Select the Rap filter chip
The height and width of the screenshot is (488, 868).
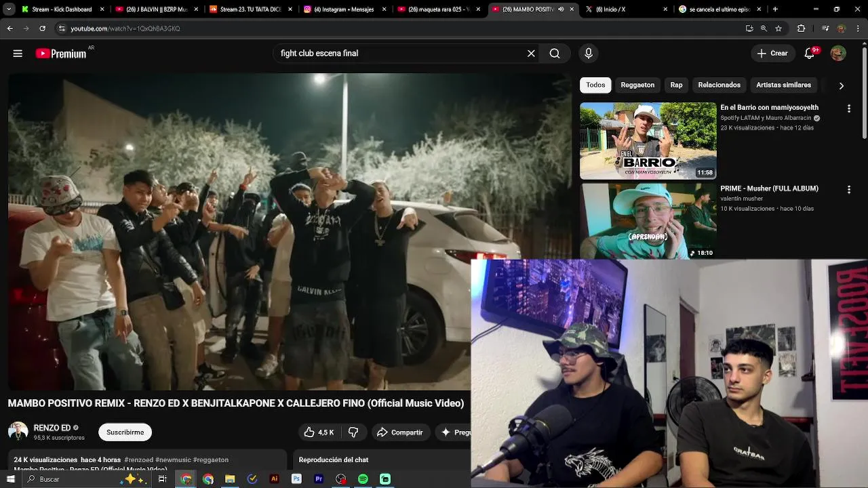pyautogui.click(x=676, y=85)
